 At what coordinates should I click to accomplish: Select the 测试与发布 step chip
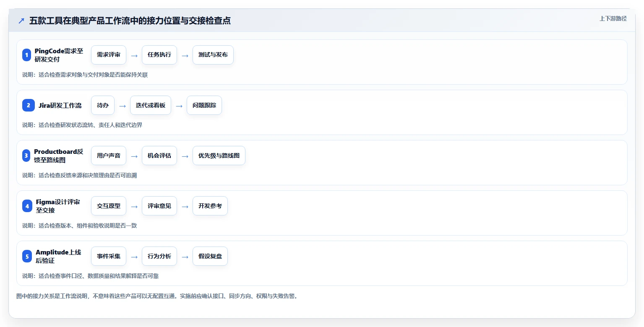[x=213, y=55]
